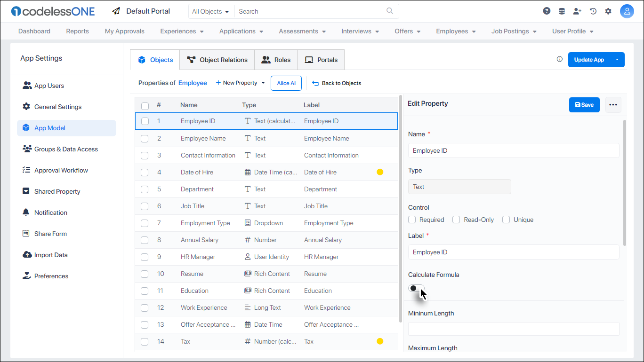Click the yellow dot in Date of Hire row
This screenshot has width=644, height=362.
[380, 172]
